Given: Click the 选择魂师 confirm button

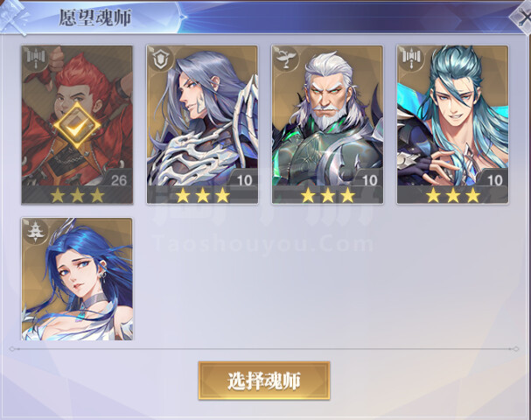Looking at the screenshot, I should [264, 381].
